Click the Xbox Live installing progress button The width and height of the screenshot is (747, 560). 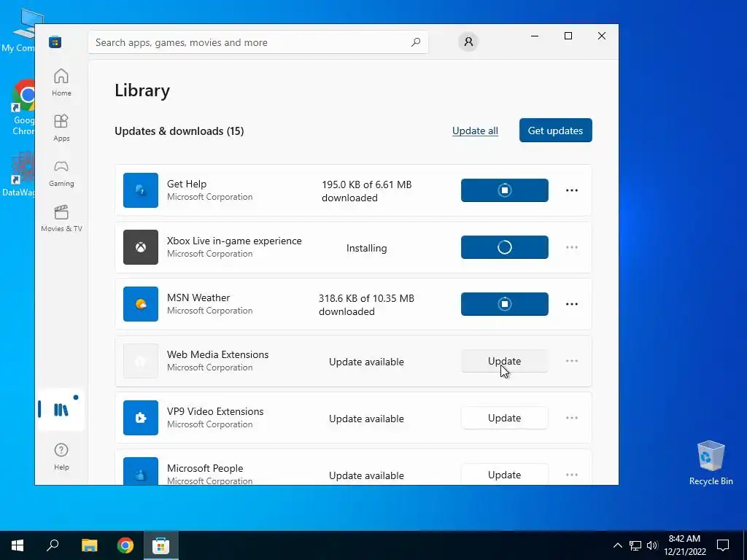coord(505,247)
